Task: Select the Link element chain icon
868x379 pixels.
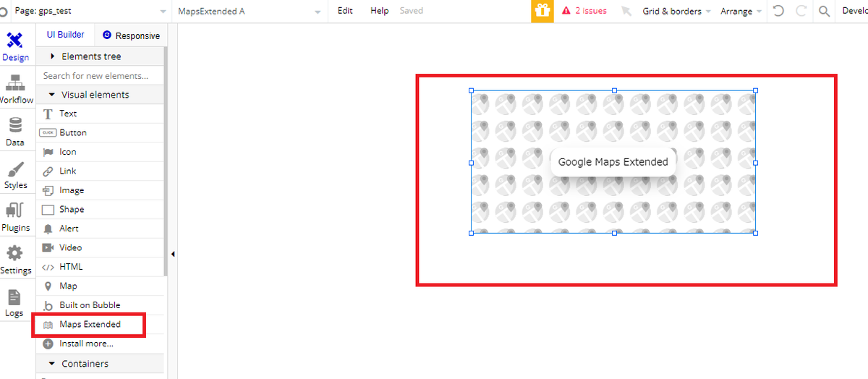Action: 48,171
